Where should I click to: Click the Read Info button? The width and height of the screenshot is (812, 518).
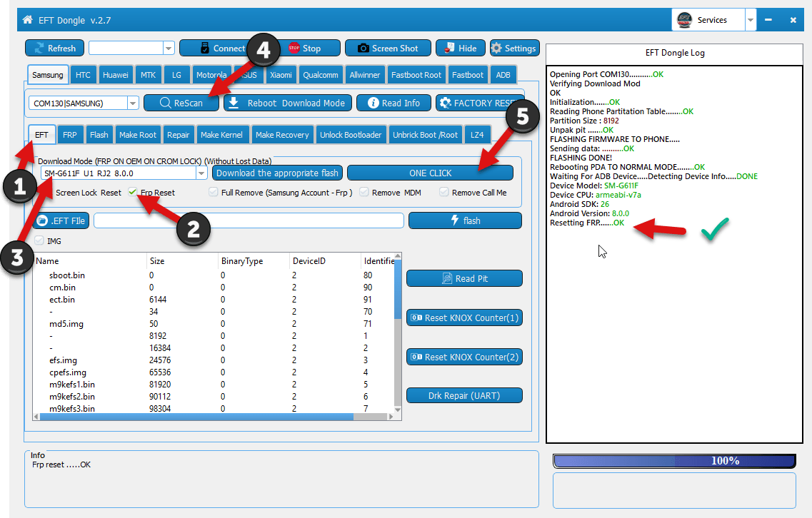394,103
